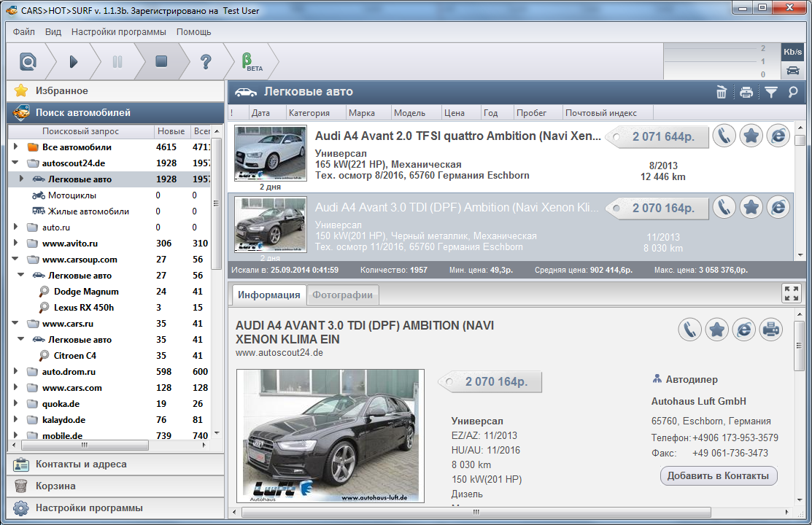
Task: Print the list using header printer icon
Action: coord(746,92)
